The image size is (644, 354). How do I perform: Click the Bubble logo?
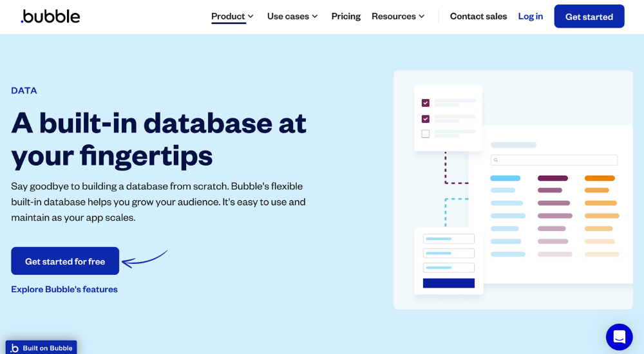50,17
